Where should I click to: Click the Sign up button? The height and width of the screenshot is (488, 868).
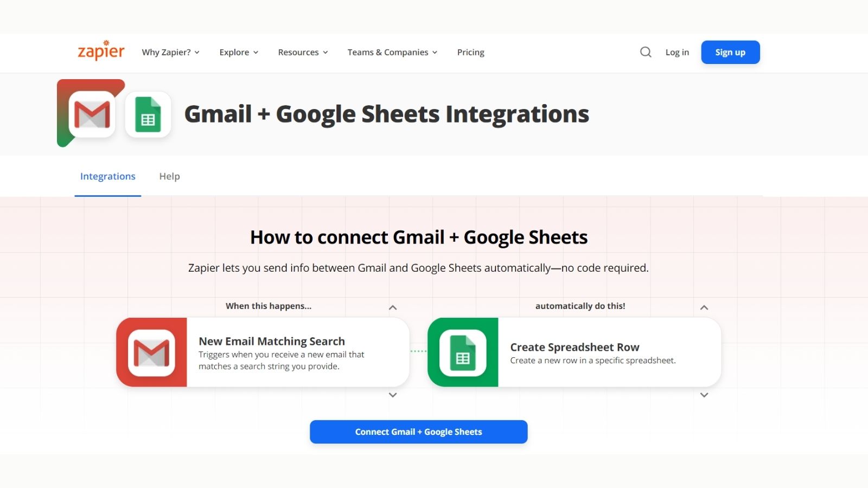click(730, 52)
